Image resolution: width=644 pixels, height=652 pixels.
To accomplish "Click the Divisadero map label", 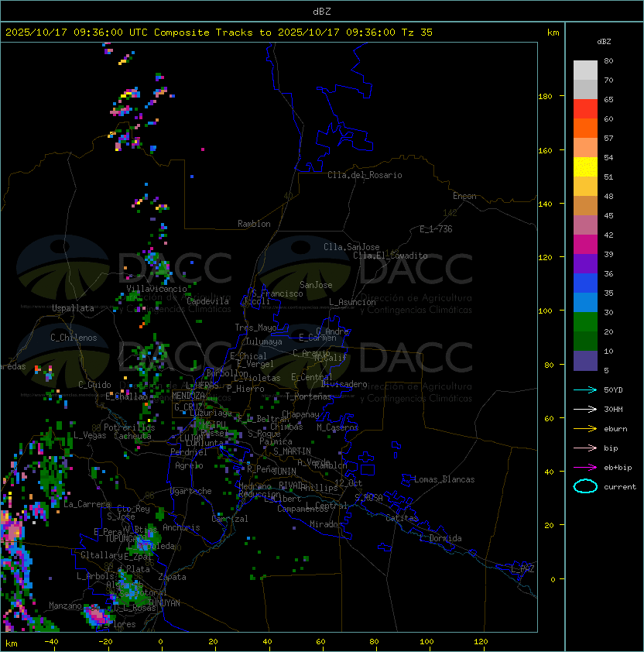I will coord(344,384).
